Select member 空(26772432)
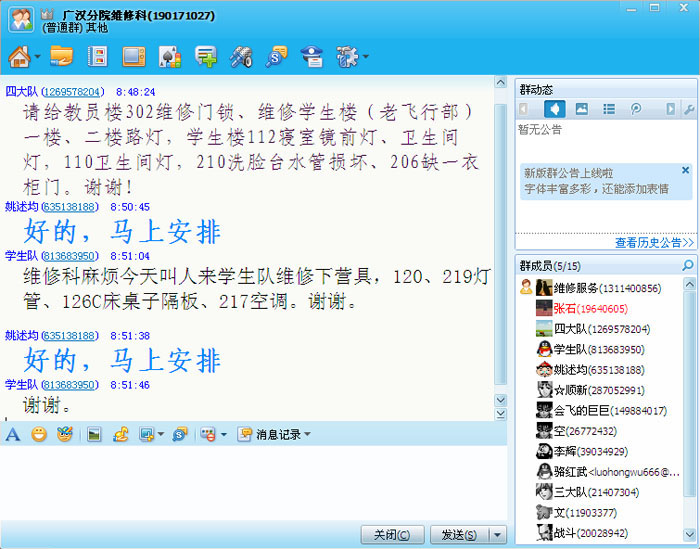The image size is (700, 549). point(600,431)
